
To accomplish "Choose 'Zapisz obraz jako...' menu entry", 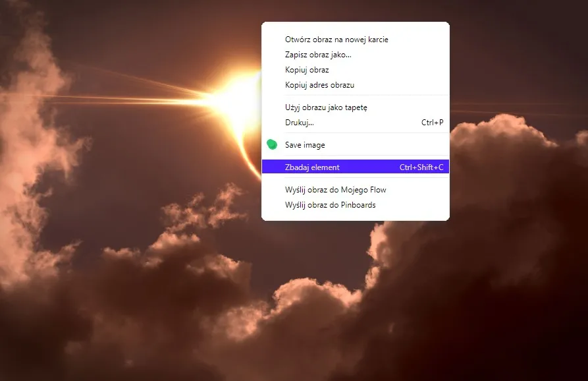I will [x=355, y=55].
